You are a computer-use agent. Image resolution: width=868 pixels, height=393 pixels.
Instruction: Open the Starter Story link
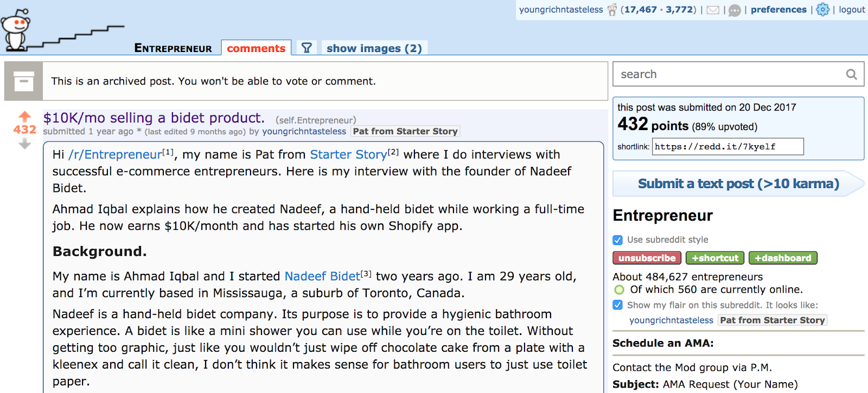click(x=348, y=154)
